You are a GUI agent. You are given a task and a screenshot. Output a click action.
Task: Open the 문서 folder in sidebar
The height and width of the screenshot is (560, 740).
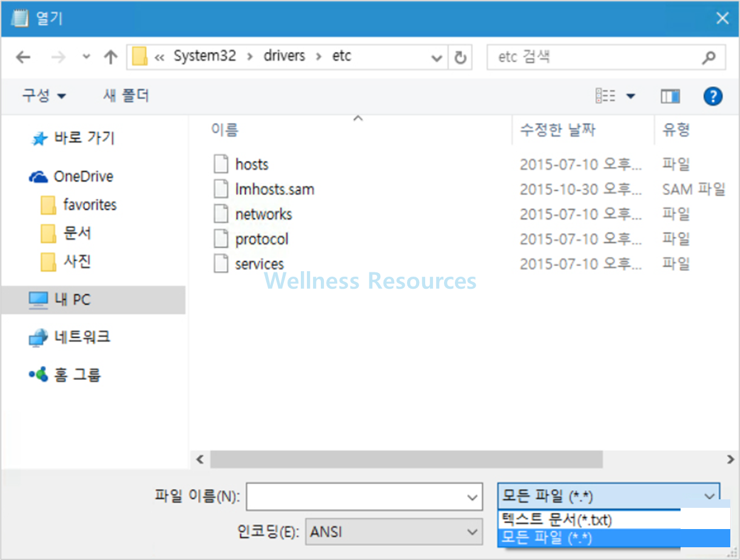tap(78, 234)
